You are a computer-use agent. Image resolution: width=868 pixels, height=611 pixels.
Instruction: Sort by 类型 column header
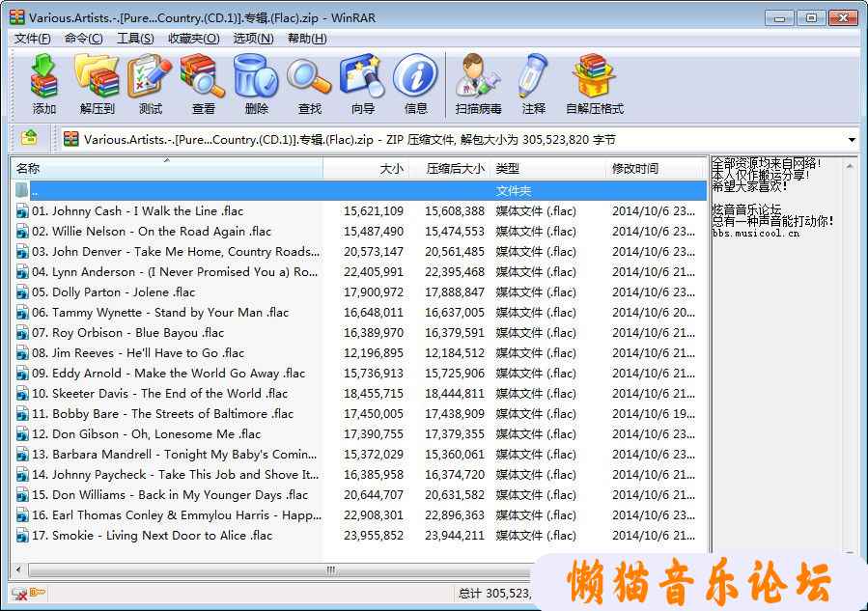[548, 168]
